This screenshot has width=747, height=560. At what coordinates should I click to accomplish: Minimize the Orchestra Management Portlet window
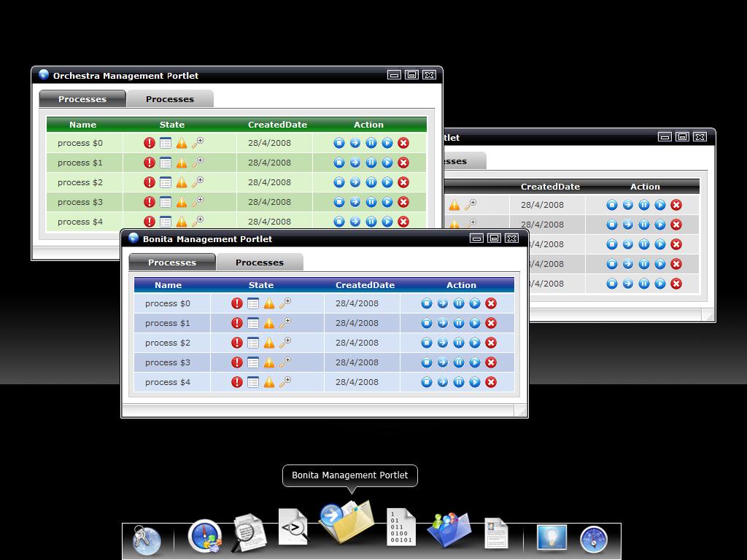click(x=394, y=75)
